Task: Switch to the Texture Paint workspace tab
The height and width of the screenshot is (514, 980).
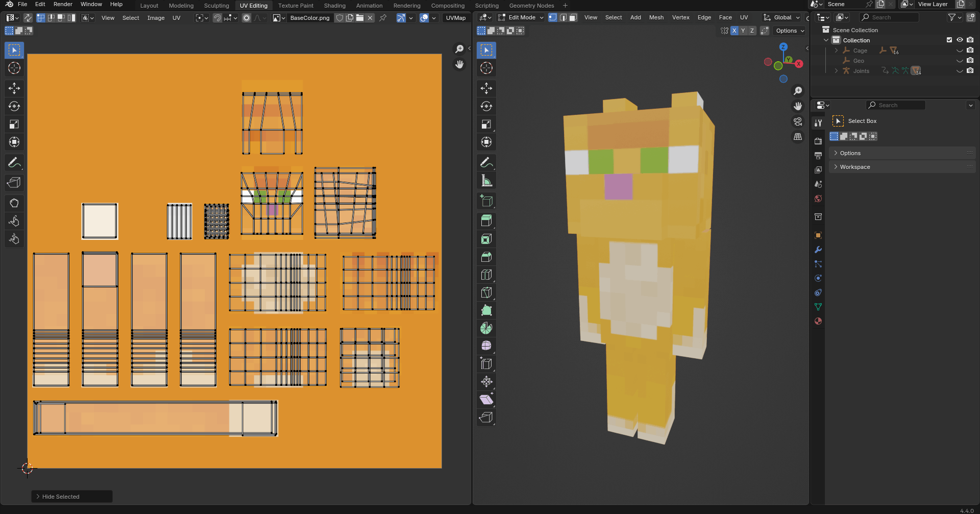Action: point(296,6)
